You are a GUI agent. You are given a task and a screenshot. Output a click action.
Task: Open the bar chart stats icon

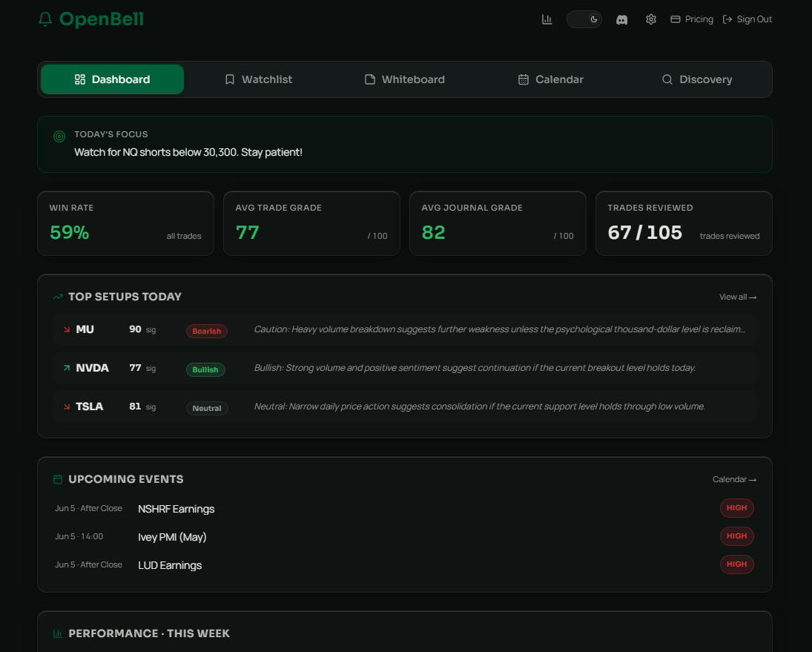(x=547, y=19)
